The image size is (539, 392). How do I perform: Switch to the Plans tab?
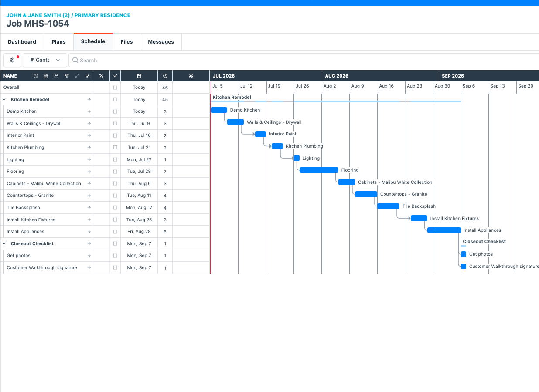[58, 42]
